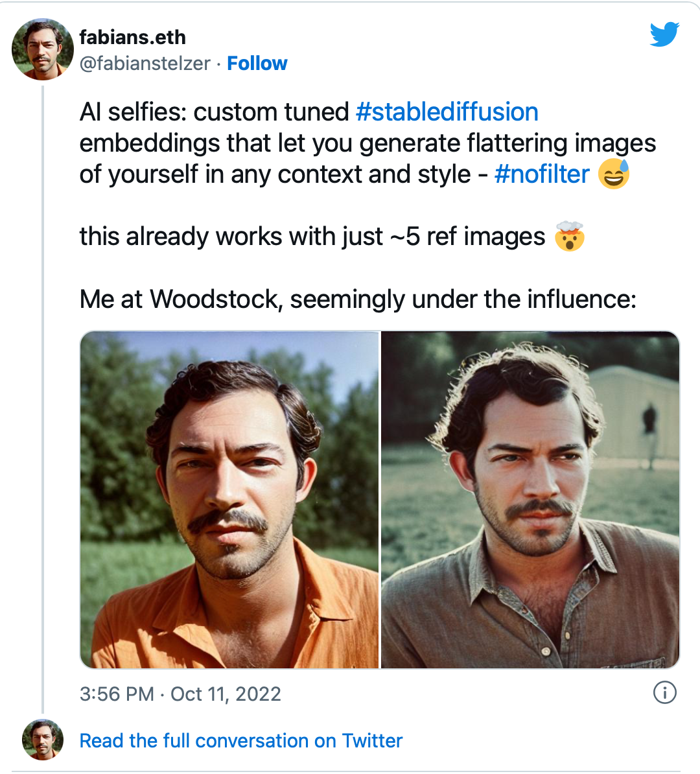Read the full conversation on Twitter

pos(240,740)
